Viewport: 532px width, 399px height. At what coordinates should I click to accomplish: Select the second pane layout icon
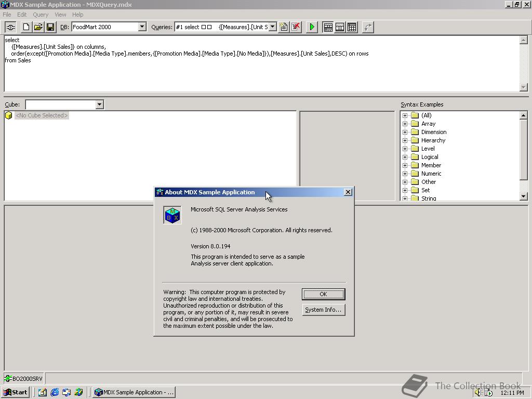pos(340,27)
